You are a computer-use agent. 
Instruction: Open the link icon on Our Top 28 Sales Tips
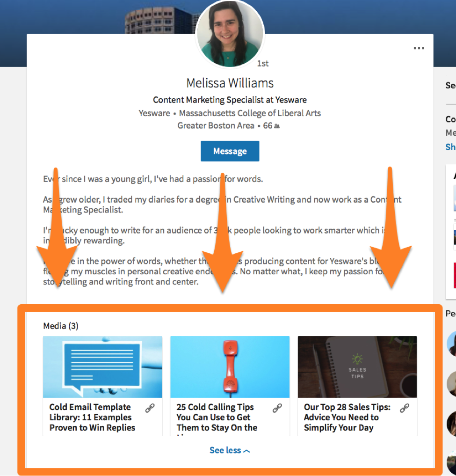pyautogui.click(x=405, y=408)
